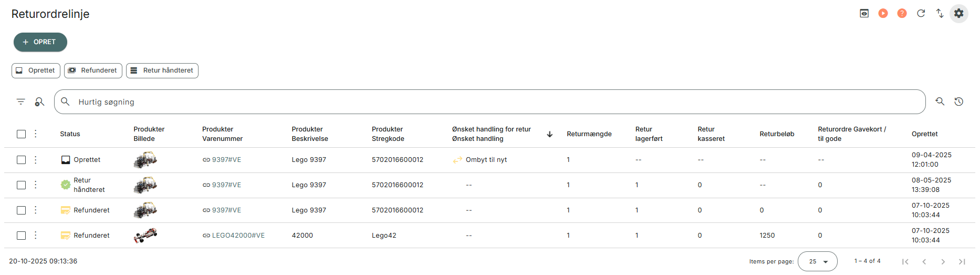Check the first Oprettet row checkbox

click(x=21, y=160)
